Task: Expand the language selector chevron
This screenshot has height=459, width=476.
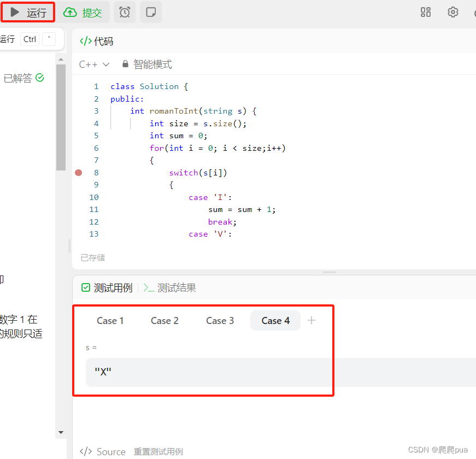Action: 106,64
